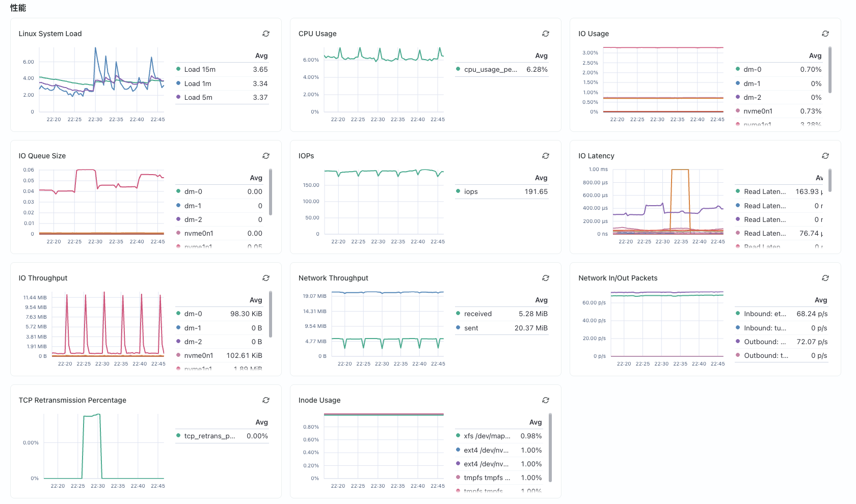Refresh the IO Latency panel

(x=825, y=156)
